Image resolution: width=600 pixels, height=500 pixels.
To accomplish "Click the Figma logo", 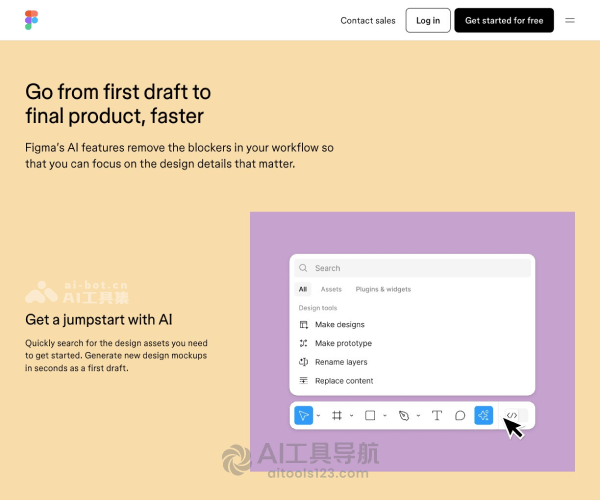I will pos(31,20).
